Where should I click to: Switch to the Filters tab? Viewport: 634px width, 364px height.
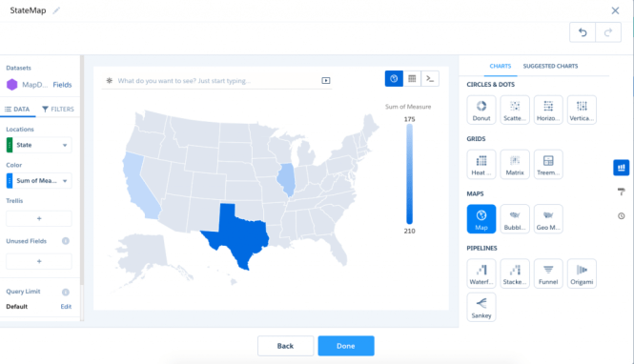coord(58,109)
